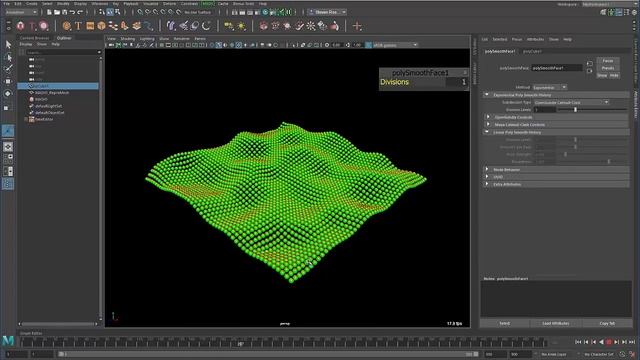Click the Save Scene icon
The image size is (640, 360).
(x=65, y=12)
